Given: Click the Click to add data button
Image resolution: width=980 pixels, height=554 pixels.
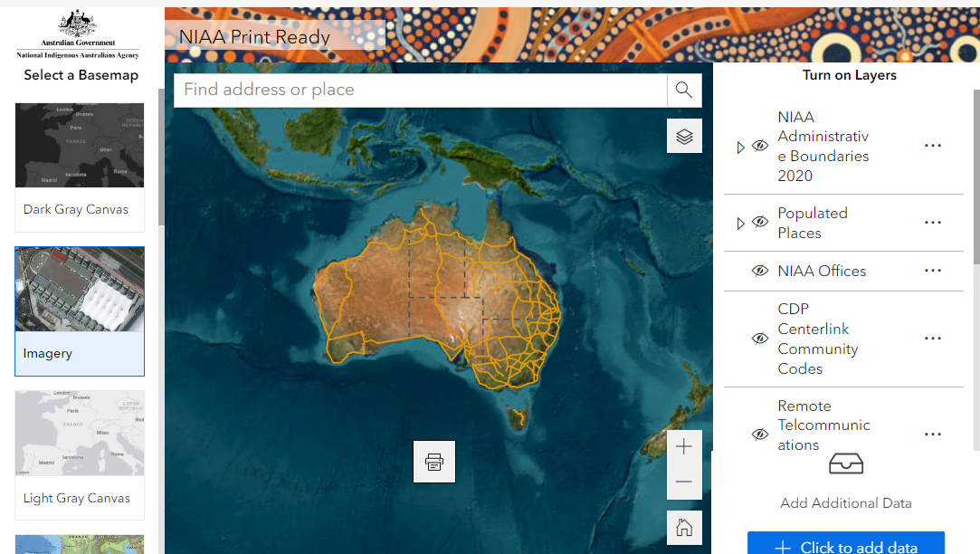Looking at the screenshot, I should tap(846, 543).
